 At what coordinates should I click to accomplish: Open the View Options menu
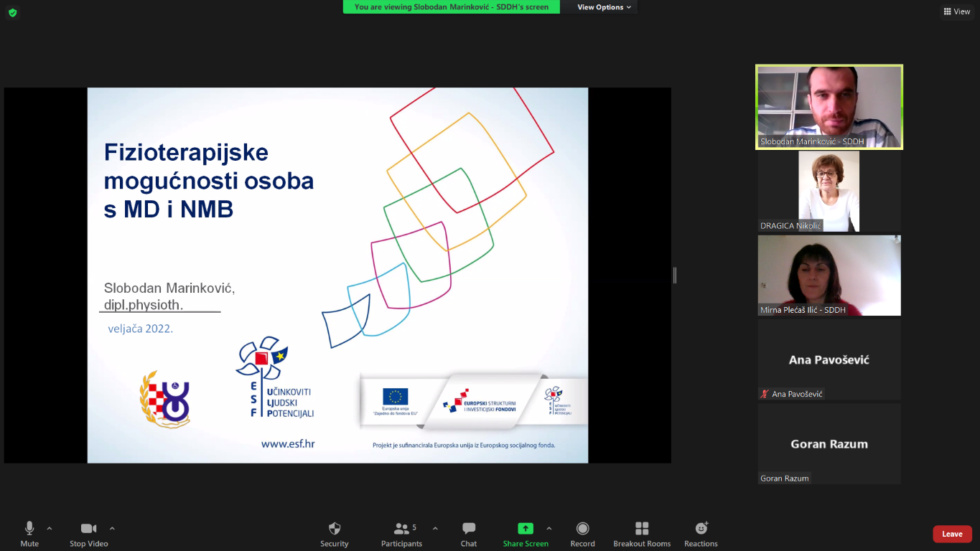click(604, 7)
